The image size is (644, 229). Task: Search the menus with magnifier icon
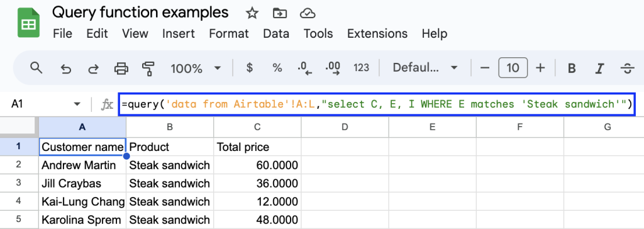point(36,68)
